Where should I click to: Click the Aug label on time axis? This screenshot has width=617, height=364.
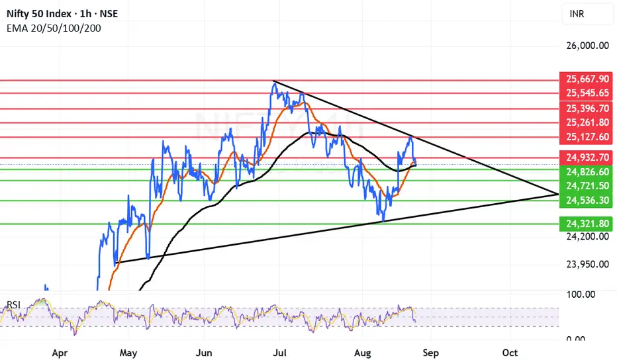point(362,353)
